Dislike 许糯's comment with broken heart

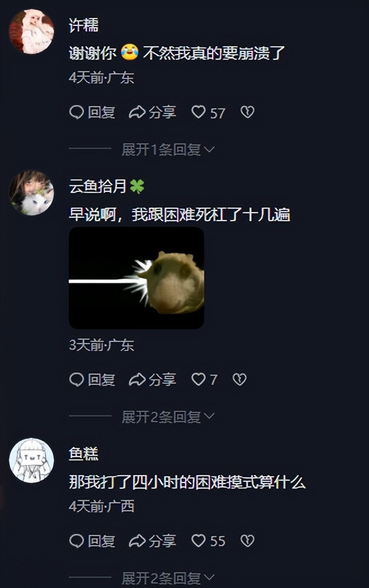(x=247, y=112)
